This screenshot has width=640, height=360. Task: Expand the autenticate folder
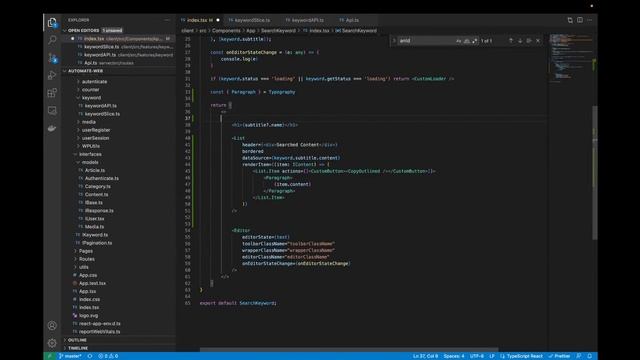[94, 82]
